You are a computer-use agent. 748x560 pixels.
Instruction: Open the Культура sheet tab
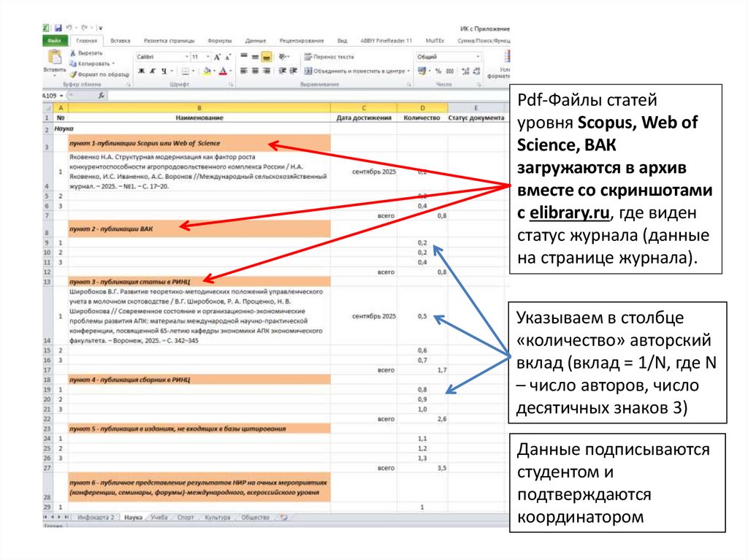tap(217, 518)
